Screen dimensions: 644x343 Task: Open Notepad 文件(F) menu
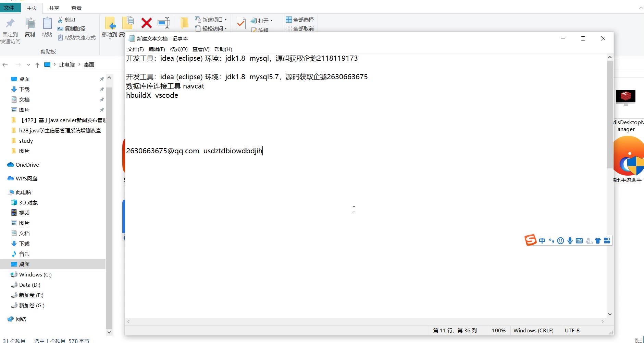136,49
